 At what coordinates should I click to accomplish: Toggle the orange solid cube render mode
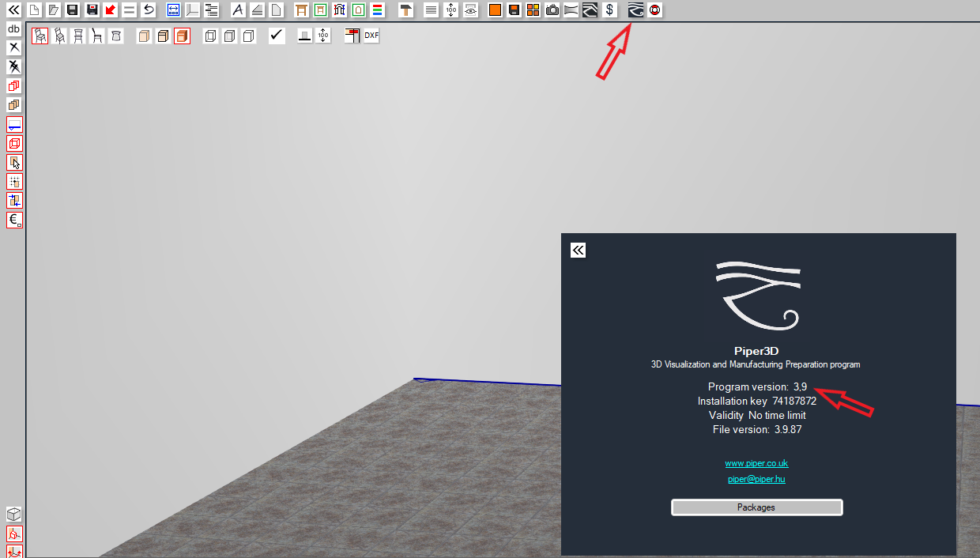coord(182,36)
